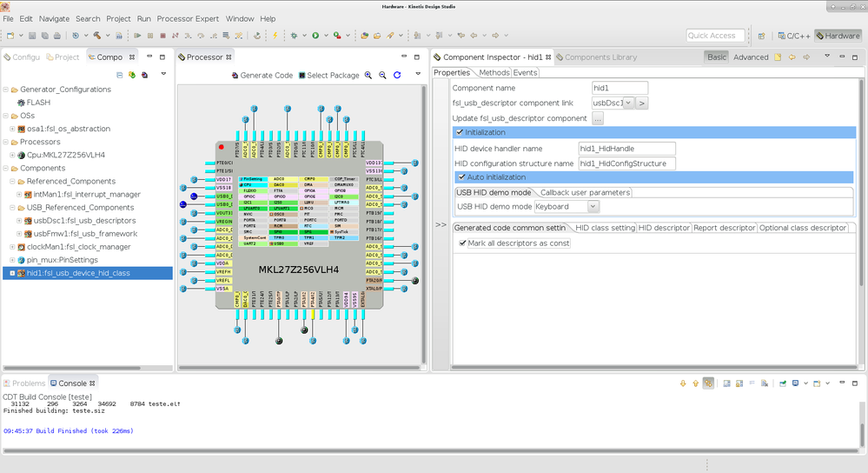Open fsl_usb_descriptor component link dropdown
The height and width of the screenshot is (473, 868).
[x=628, y=103]
